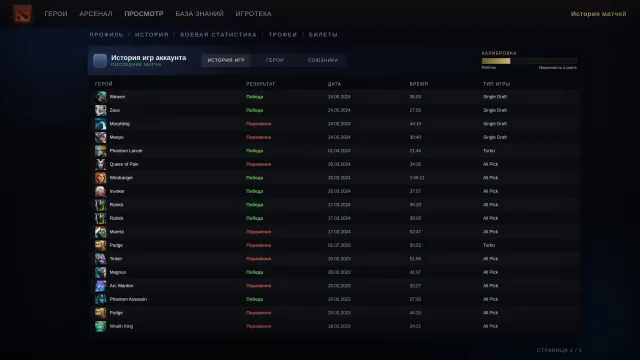
Task: Click the Dota 2 logo icon
Action: [x=22, y=13]
